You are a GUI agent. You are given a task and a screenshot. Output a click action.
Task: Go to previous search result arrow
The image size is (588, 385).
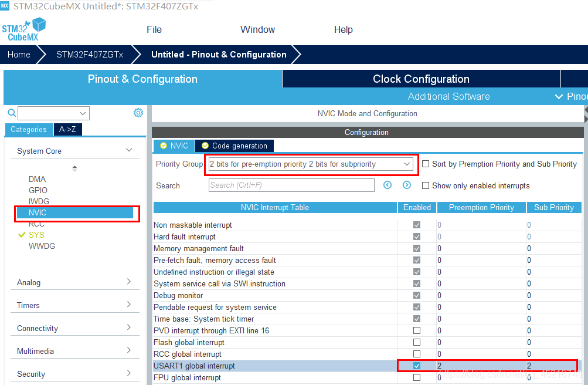(388, 185)
